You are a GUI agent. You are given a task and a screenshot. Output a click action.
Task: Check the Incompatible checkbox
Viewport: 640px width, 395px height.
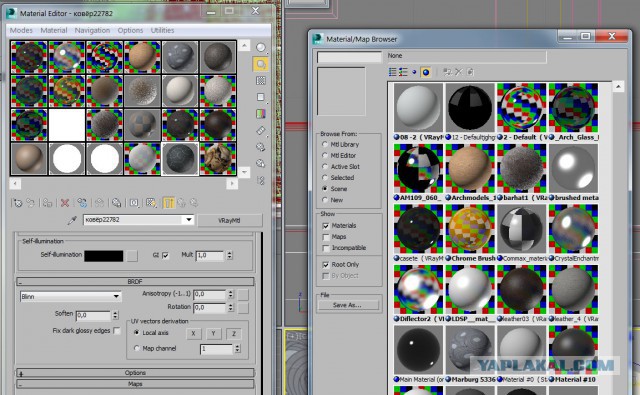pyautogui.click(x=326, y=248)
